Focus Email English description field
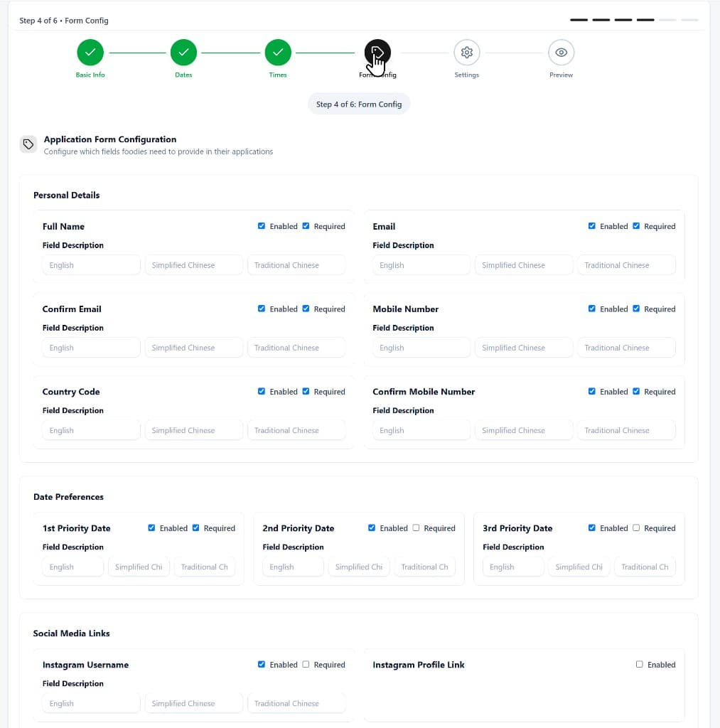720x728 pixels. point(421,265)
